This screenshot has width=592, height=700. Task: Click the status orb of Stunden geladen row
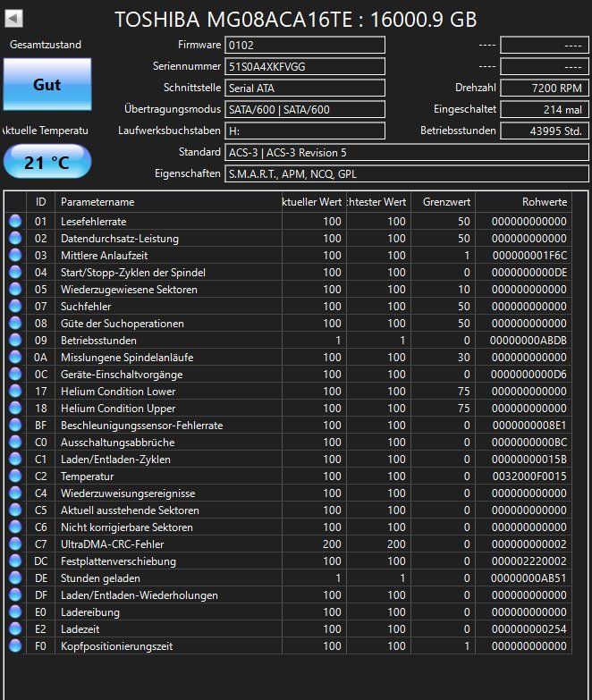(x=15, y=578)
